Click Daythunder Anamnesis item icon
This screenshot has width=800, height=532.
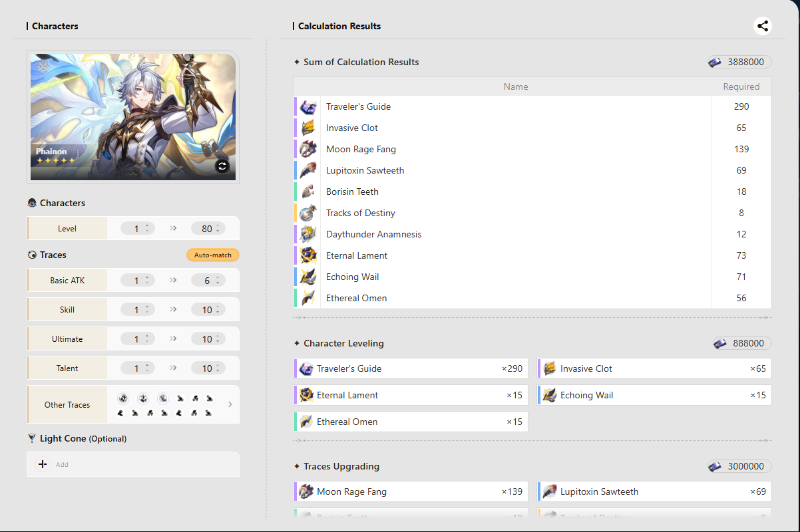[x=308, y=234]
